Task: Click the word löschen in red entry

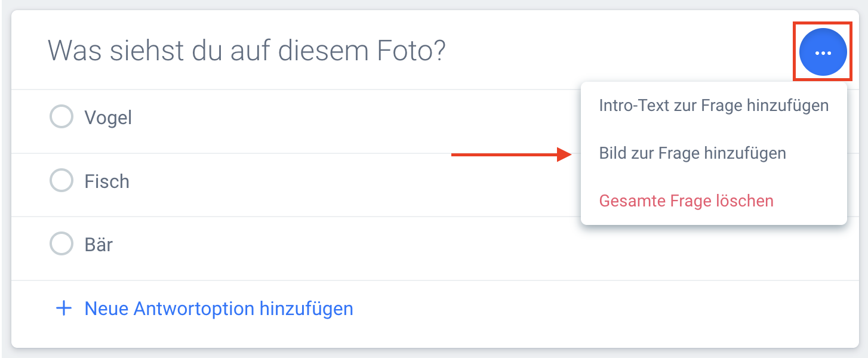Action: (743, 200)
